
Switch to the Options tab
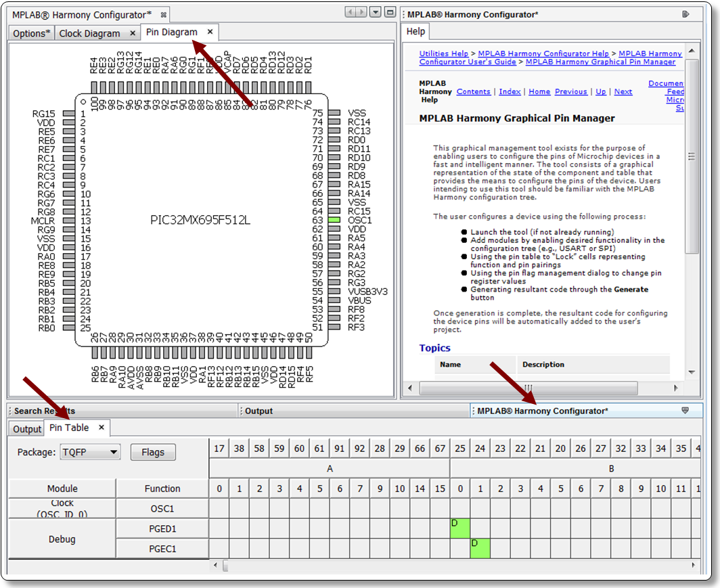31,33
